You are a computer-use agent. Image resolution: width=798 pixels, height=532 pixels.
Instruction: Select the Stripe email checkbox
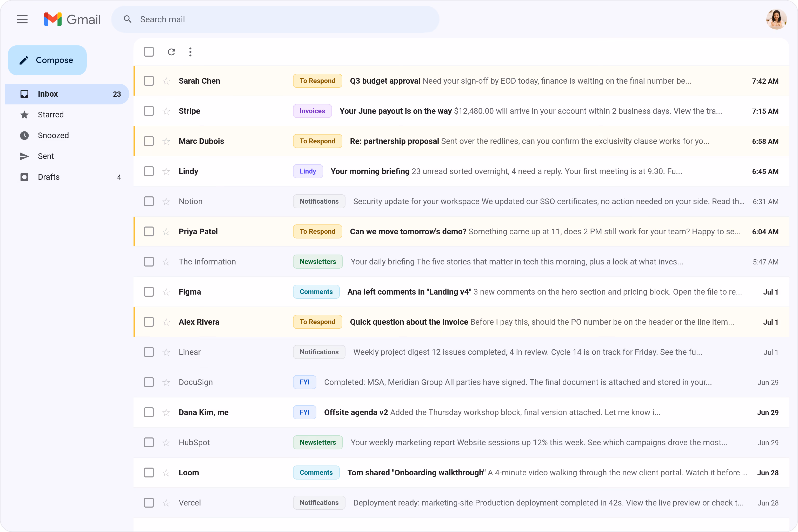point(149,111)
